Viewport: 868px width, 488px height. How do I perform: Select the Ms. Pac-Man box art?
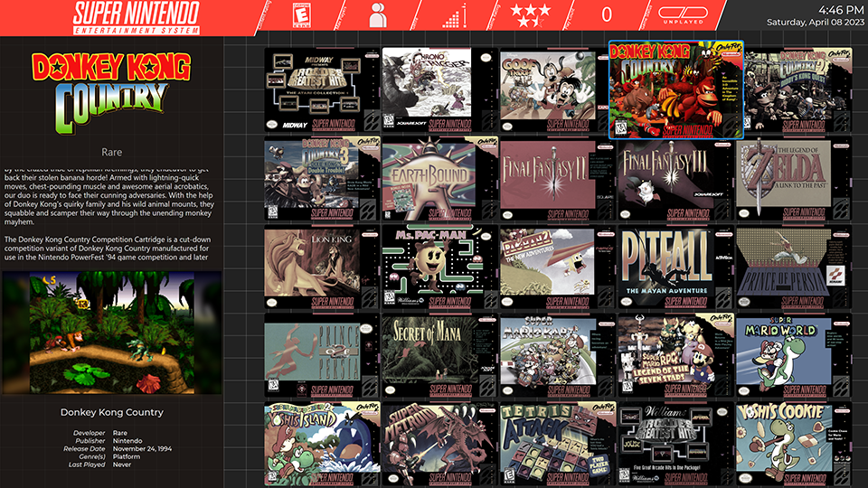pos(439,267)
